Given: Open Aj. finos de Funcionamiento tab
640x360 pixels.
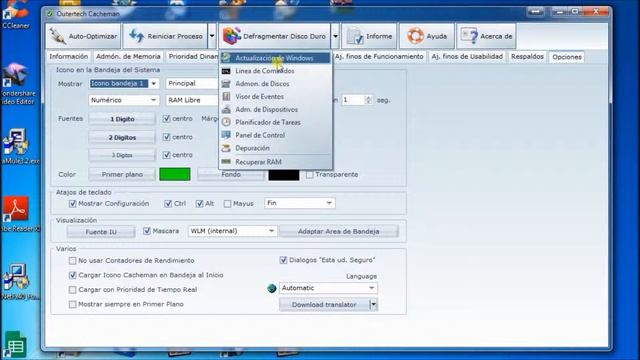Looking at the screenshot, I should pyautogui.click(x=379, y=57).
